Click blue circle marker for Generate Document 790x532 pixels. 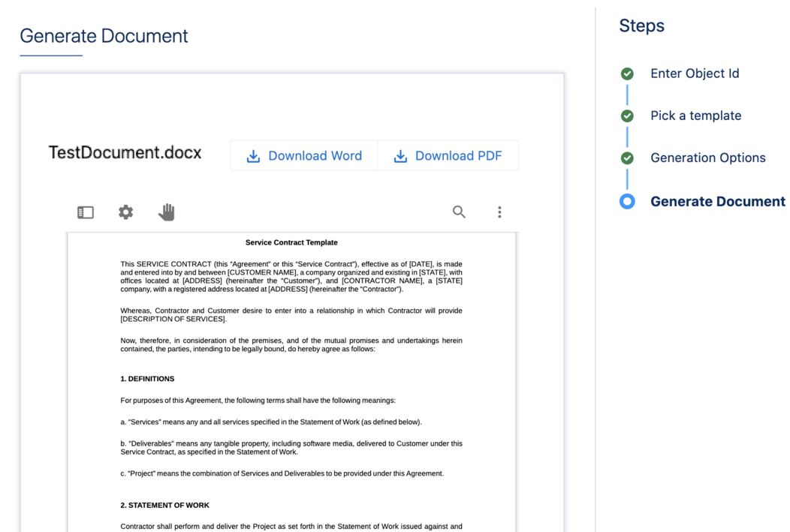click(x=627, y=201)
